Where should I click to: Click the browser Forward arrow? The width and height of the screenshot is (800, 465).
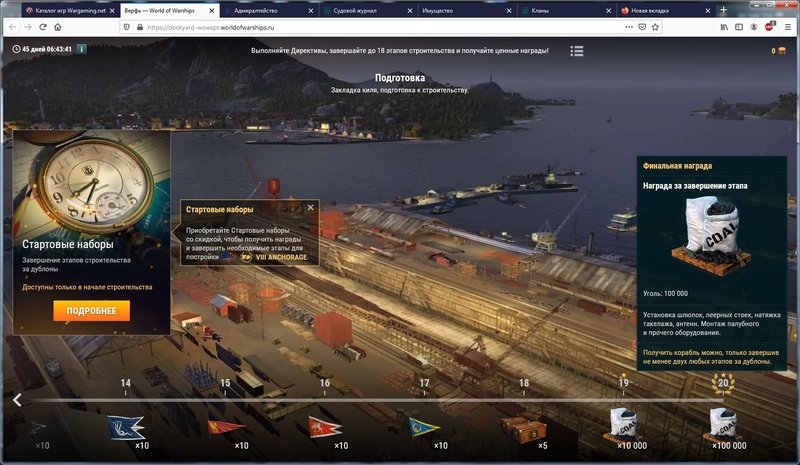click(28, 27)
